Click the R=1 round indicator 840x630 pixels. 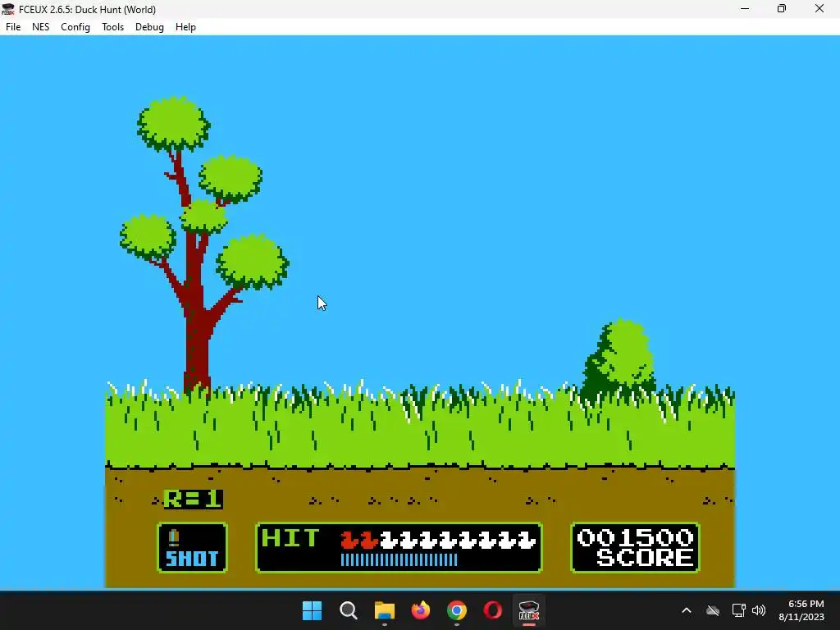click(x=193, y=500)
